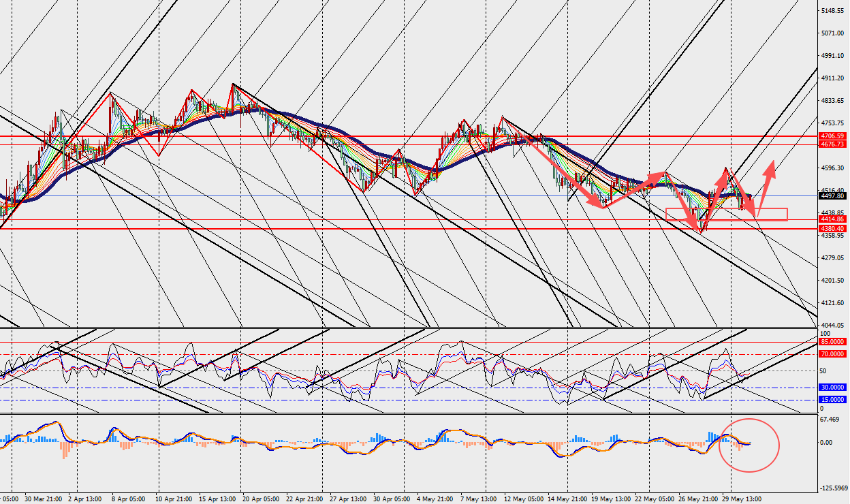This screenshot has height=504, width=850.
Task: Select the red 70.0000 oscillator level tag
Action: coord(833,354)
